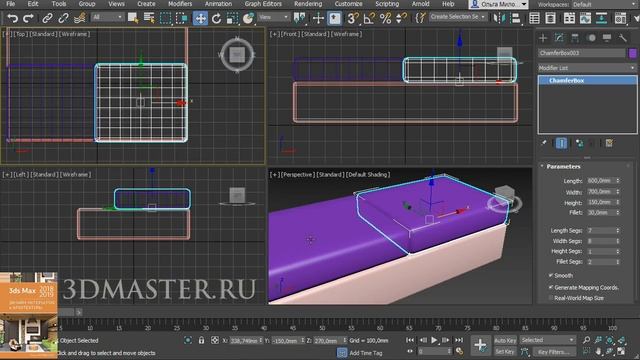
Task: Open the Graph Editors menu
Action: tap(263, 4)
